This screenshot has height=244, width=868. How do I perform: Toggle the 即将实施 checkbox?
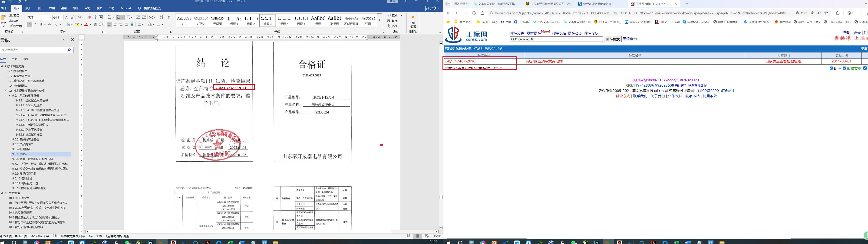pos(845,68)
